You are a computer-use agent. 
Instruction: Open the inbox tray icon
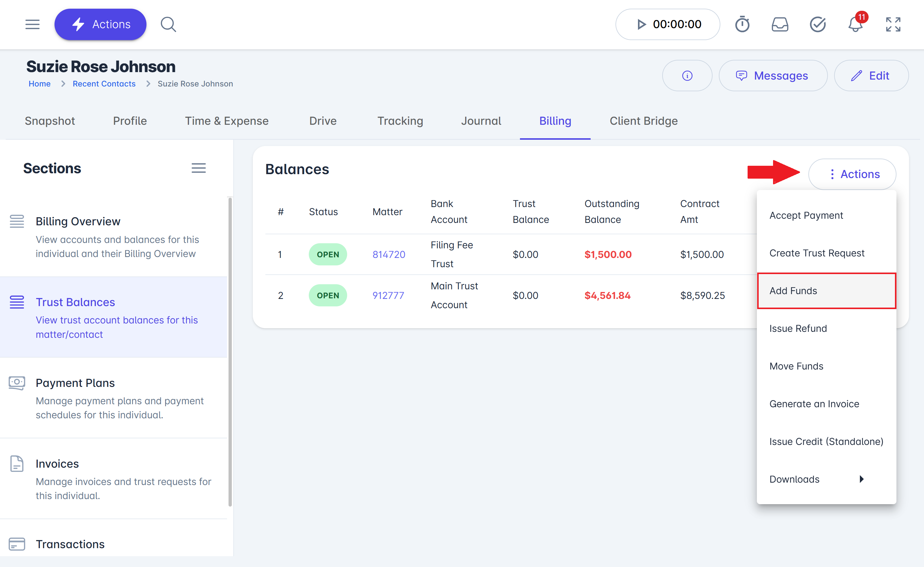point(780,24)
